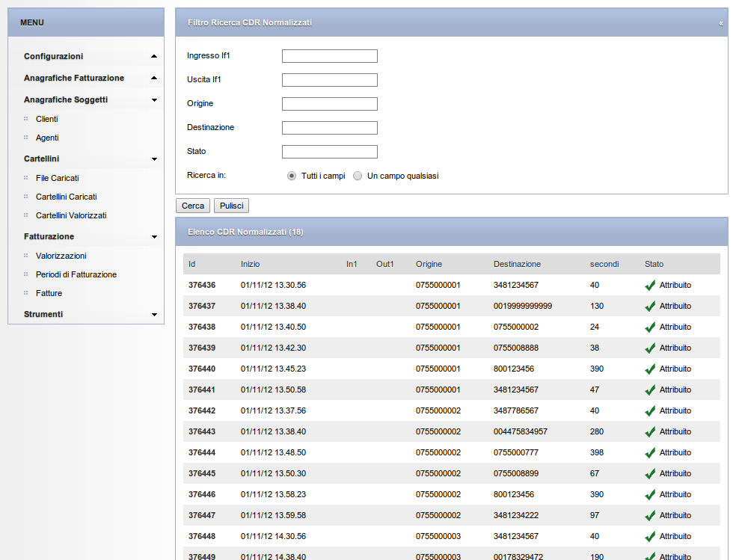The image size is (736, 560).
Task: Sort by the Origine column header
Action: [x=429, y=265]
